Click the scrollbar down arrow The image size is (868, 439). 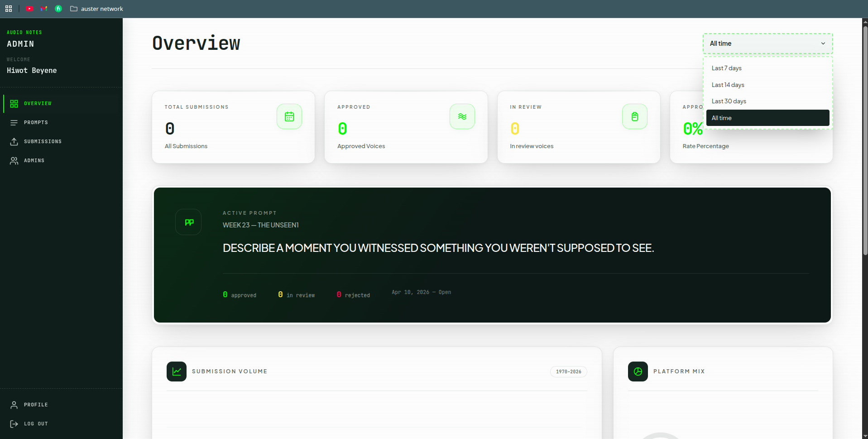[x=865, y=436]
